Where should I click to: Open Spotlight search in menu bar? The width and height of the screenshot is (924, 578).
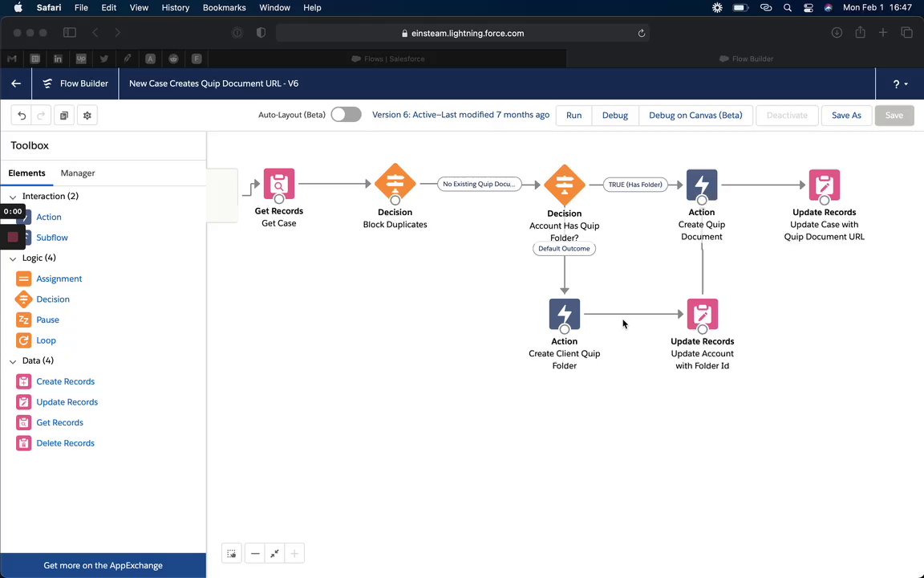788,8
